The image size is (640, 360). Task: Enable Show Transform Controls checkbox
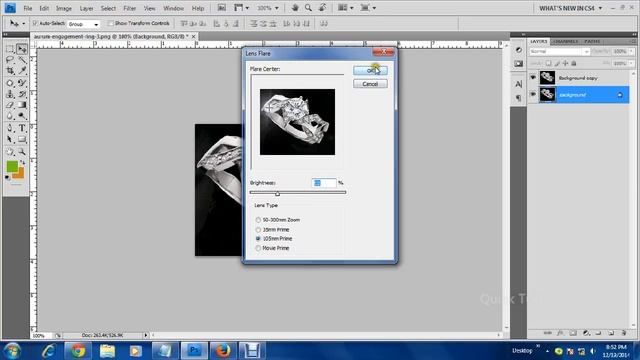click(111, 23)
